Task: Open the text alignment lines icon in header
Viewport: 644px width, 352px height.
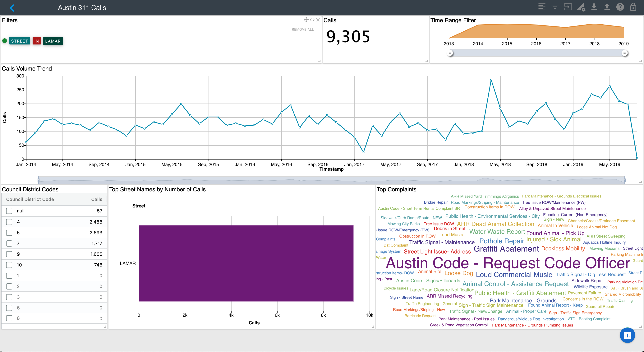Action: (542, 7)
